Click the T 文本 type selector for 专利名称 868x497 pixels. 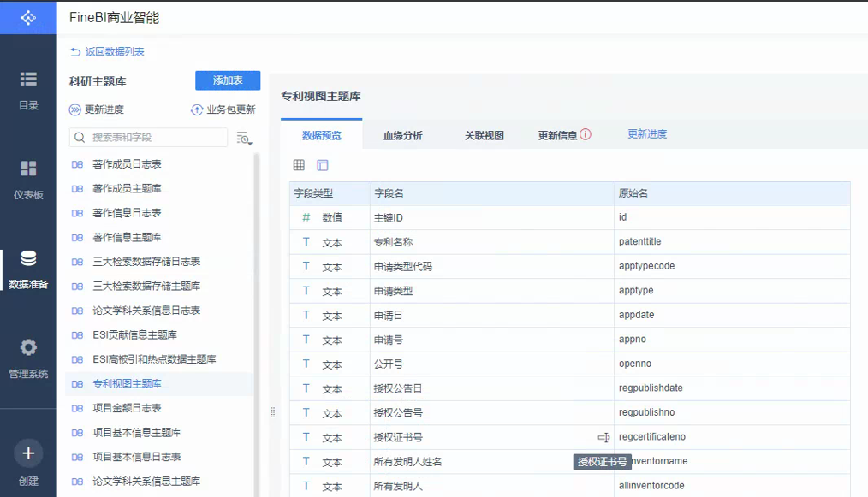point(322,243)
